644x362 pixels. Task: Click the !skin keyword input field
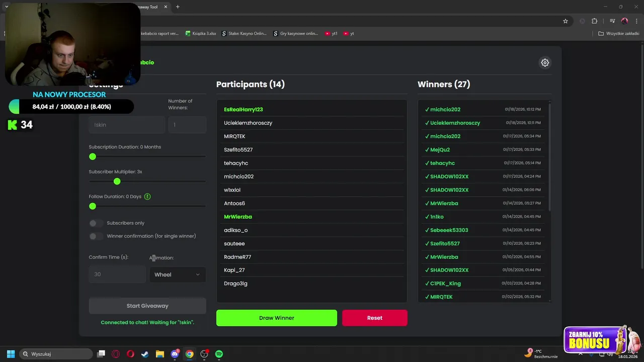tap(127, 125)
